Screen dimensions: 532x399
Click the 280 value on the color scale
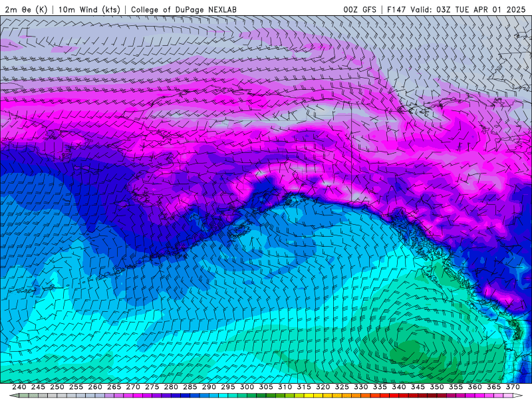tap(171, 387)
